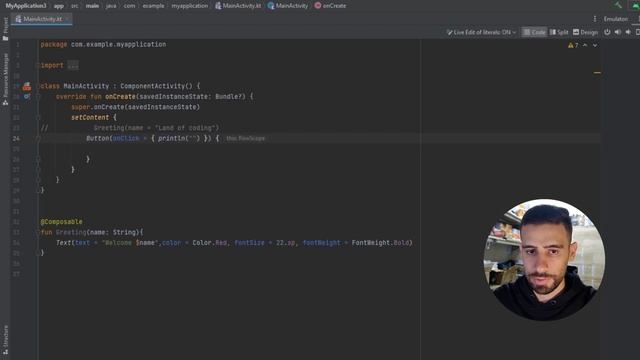Click the myapplication breadcrumb item
This screenshot has width=640, height=360.
190,6
